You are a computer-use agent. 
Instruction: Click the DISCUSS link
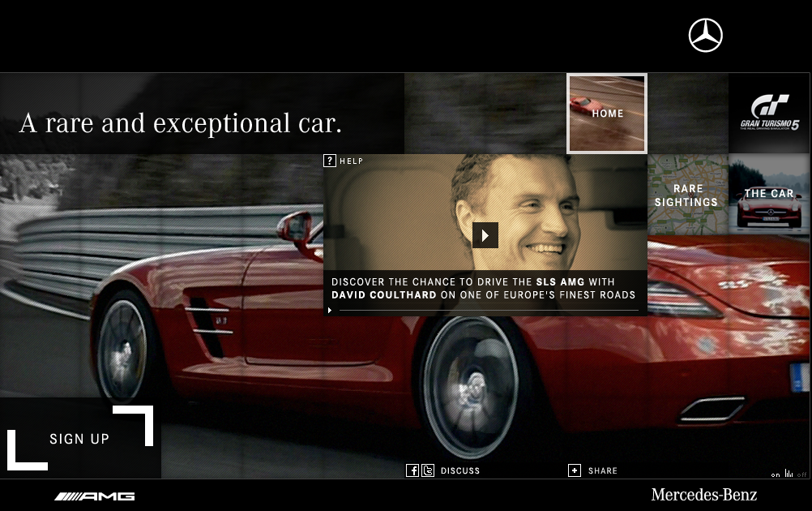pyautogui.click(x=459, y=470)
